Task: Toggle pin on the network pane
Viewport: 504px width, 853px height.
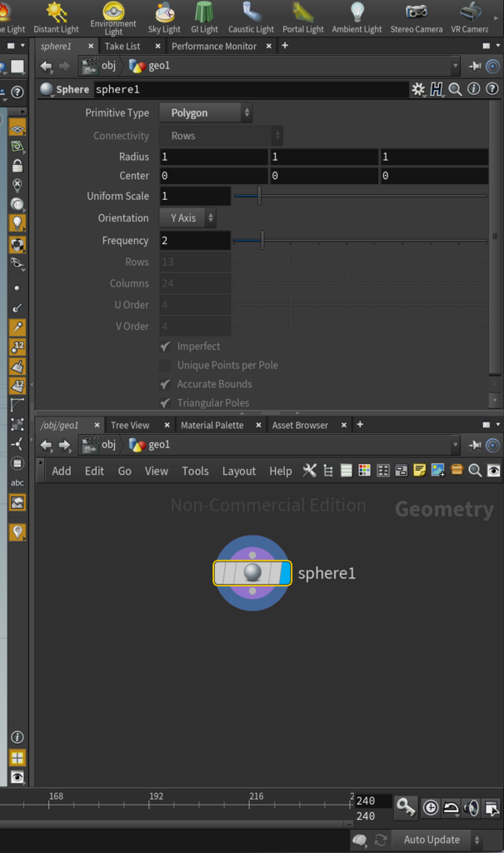Action: 475,446
